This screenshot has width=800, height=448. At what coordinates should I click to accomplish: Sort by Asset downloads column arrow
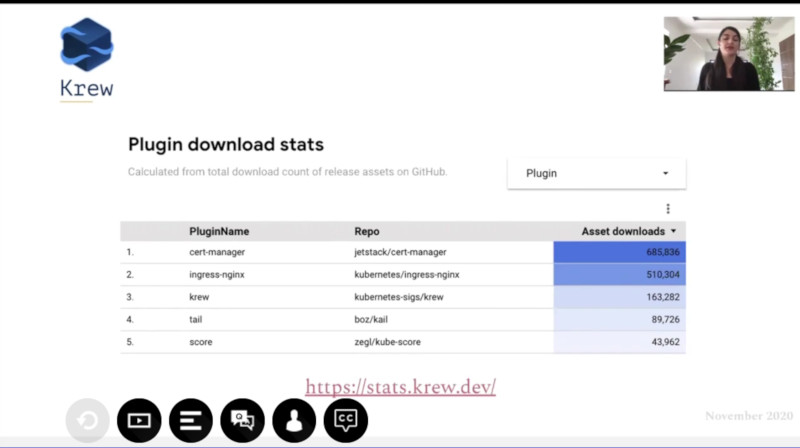[673, 231]
